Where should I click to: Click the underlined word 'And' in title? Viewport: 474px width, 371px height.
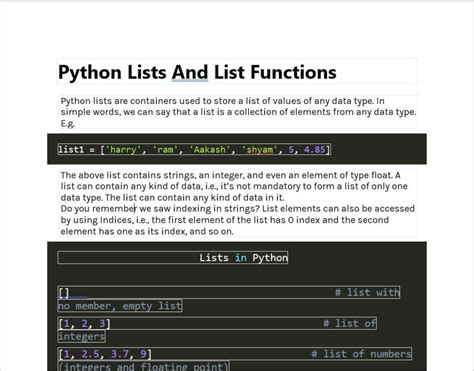(x=190, y=72)
